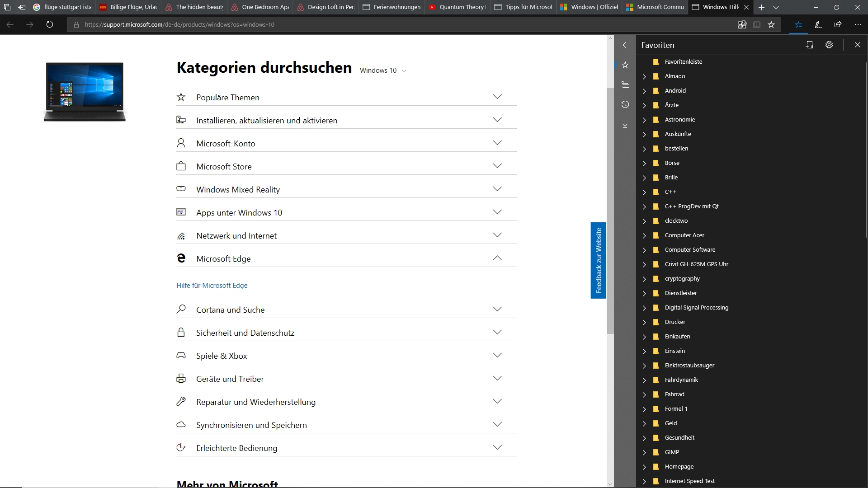This screenshot has width=868, height=488.
Task: Open History in hub sidebar
Action: tap(625, 104)
